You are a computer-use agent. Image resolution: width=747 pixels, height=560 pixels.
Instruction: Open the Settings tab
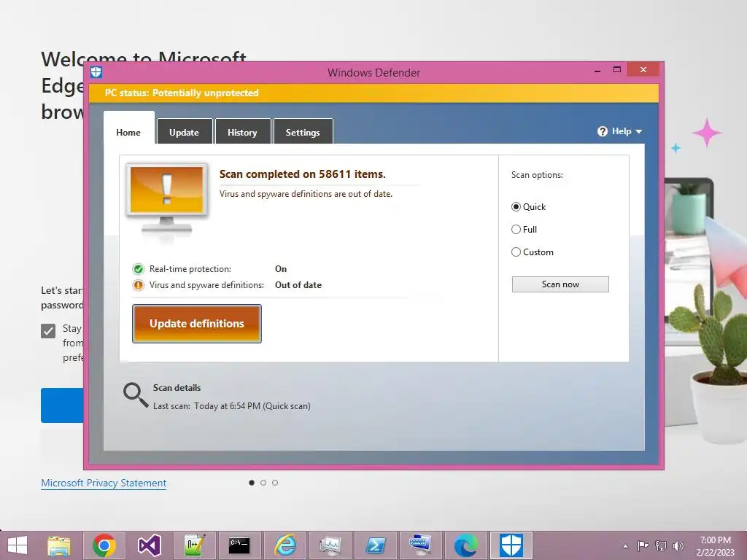303,133
